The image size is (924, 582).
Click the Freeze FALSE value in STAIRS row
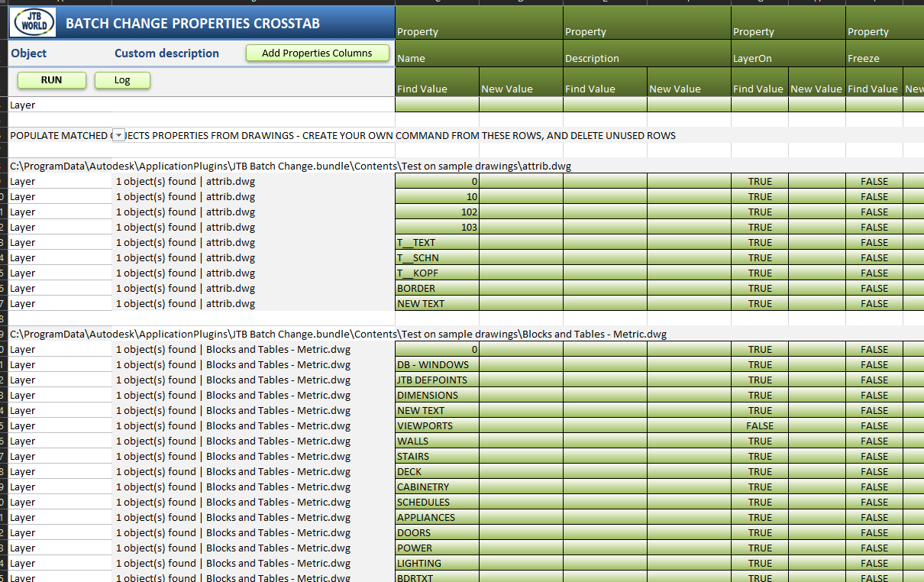click(874, 456)
